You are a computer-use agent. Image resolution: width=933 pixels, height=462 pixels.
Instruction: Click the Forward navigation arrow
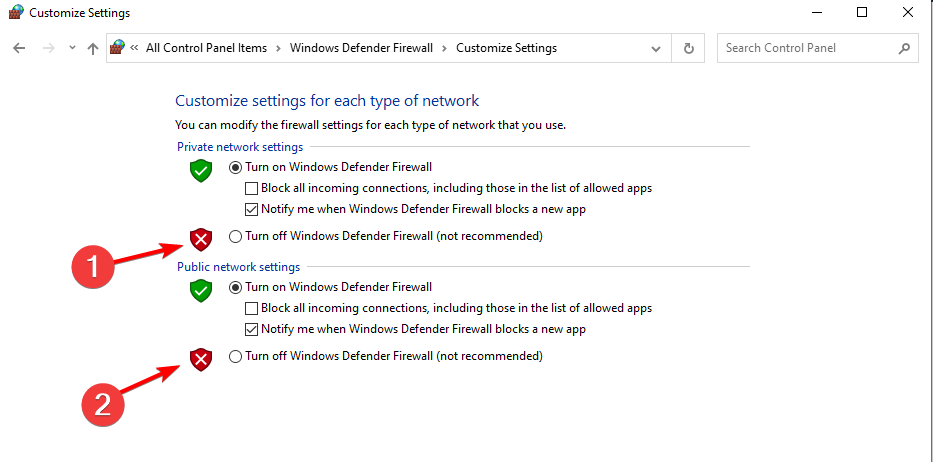click(x=46, y=48)
